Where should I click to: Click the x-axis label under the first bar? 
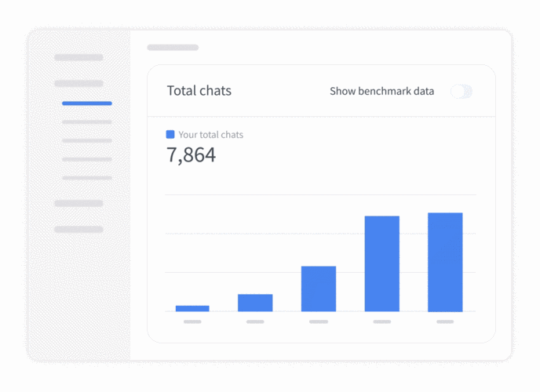coord(192,321)
